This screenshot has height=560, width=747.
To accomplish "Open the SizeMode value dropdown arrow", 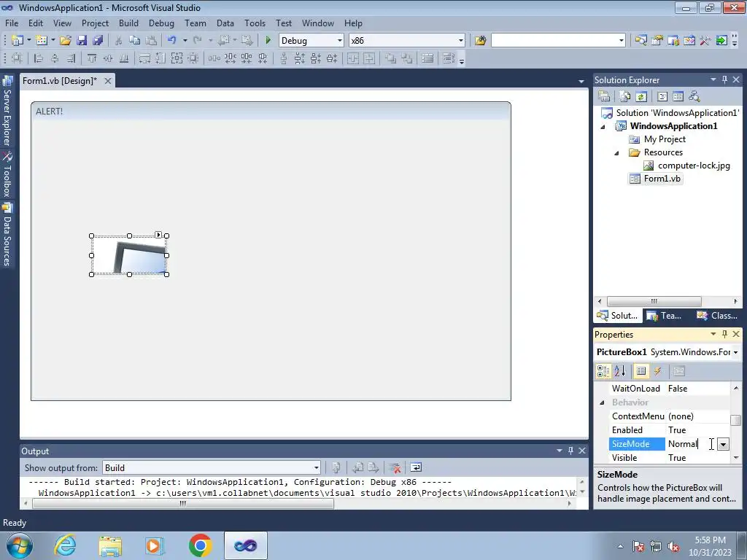I will point(723,444).
